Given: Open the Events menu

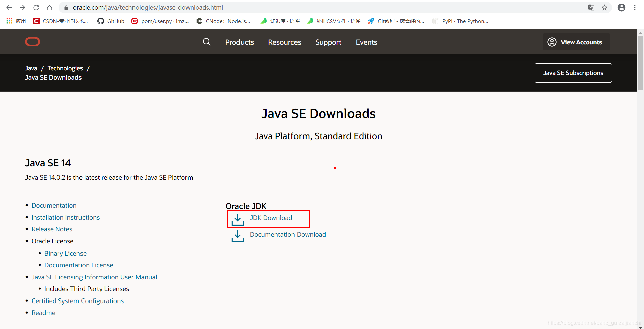Looking at the screenshot, I should click(x=366, y=42).
